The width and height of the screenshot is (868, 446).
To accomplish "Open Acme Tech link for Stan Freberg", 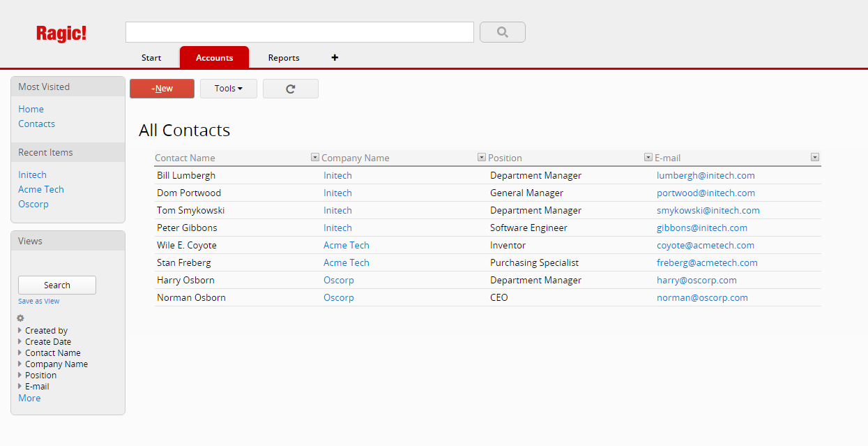I will pyautogui.click(x=347, y=263).
